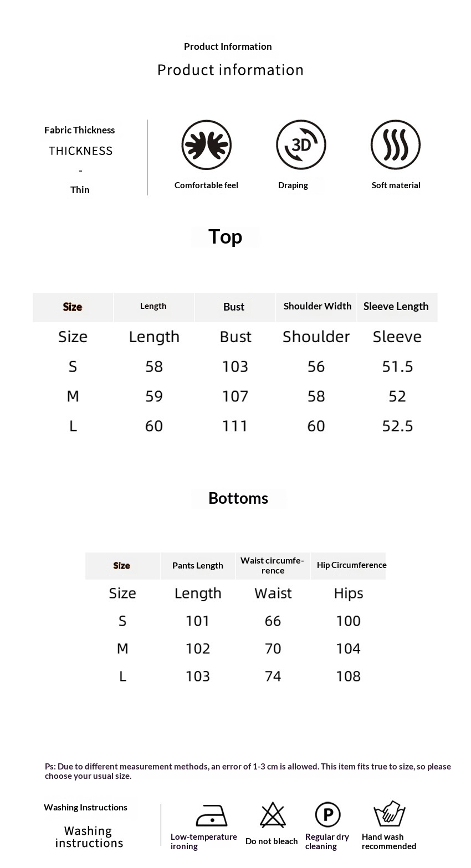Image resolution: width=471 pixels, height=868 pixels.
Task: Click the Fabric Thickness label
Action: coord(80,130)
